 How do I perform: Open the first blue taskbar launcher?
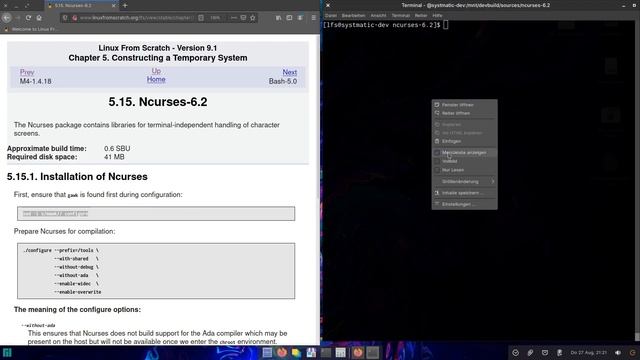[267, 353]
